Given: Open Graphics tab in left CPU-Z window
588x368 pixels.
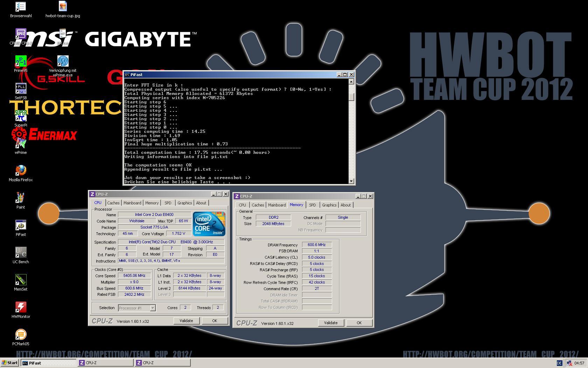Looking at the screenshot, I should (x=184, y=203).
